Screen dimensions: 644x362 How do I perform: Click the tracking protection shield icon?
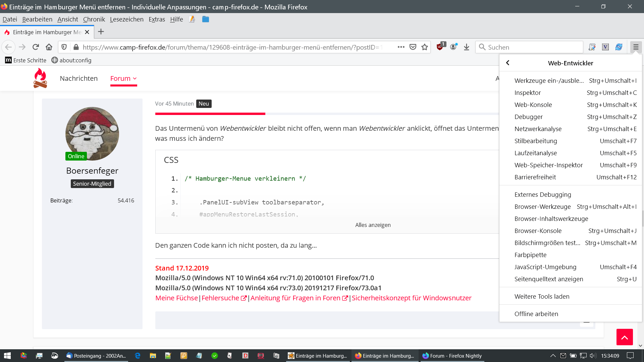click(x=64, y=47)
